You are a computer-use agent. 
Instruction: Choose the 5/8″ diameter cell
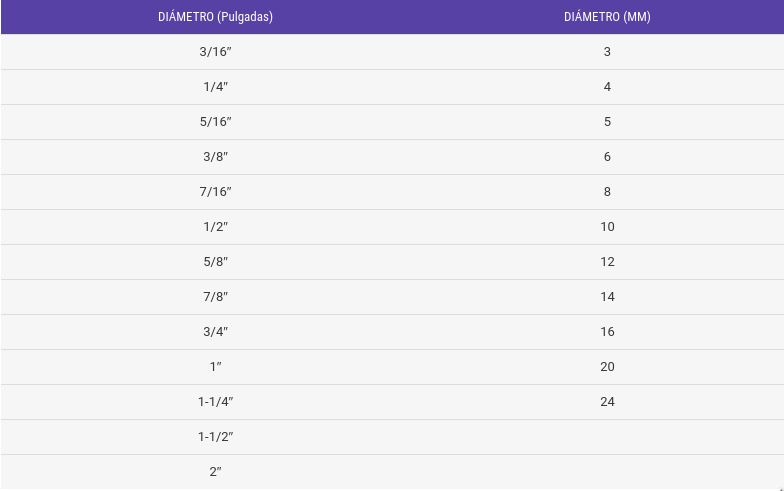click(x=215, y=262)
